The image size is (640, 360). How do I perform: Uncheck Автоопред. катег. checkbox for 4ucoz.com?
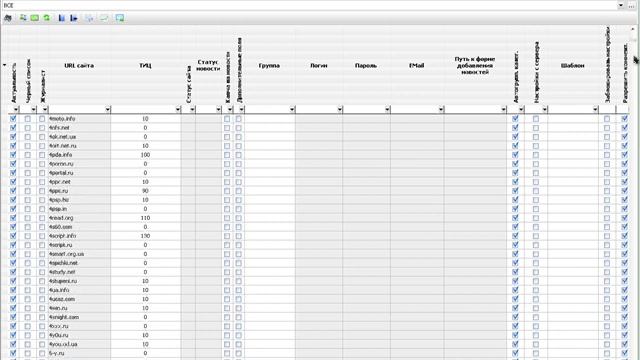tap(515, 299)
